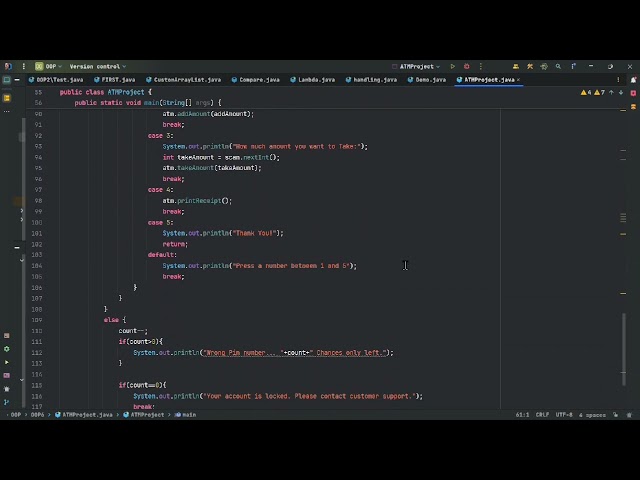
Task: Click the main method breadcrumb
Action: click(x=185, y=415)
